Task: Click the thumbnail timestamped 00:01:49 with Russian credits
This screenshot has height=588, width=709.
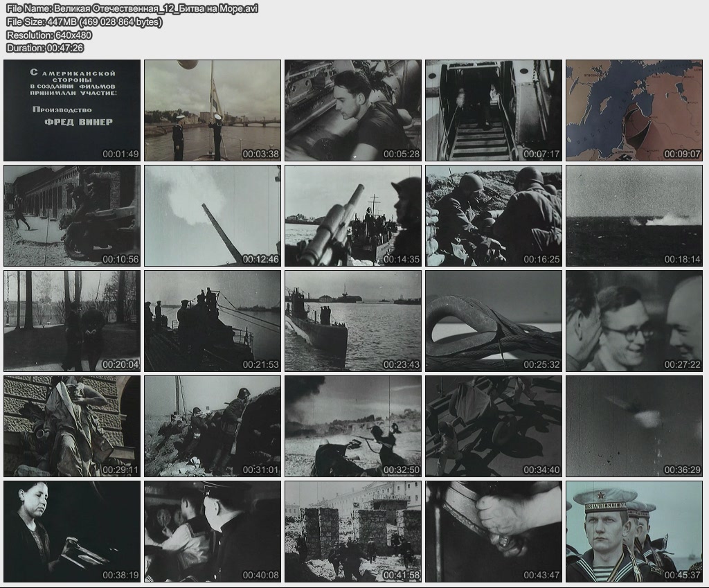Action: pos(72,110)
